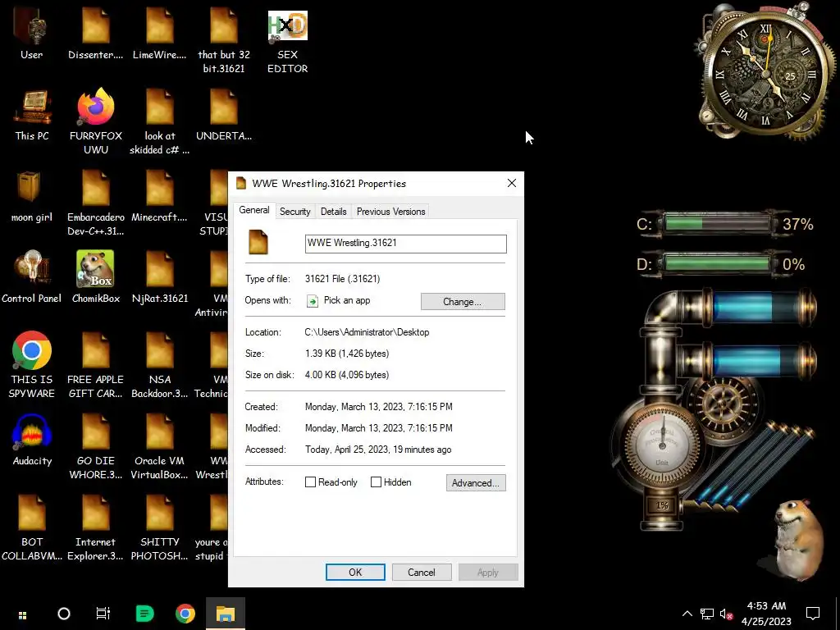Confirm with the OK button

coord(355,572)
